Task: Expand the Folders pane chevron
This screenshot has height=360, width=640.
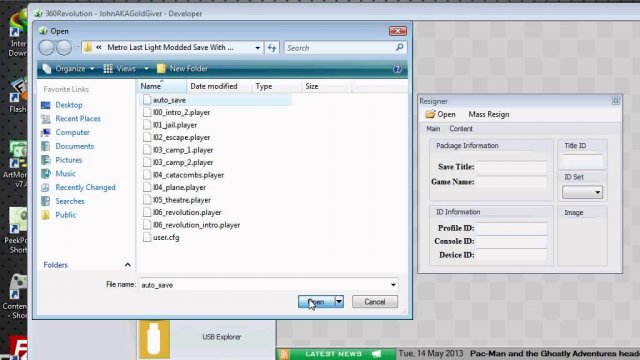Action: tap(128, 265)
